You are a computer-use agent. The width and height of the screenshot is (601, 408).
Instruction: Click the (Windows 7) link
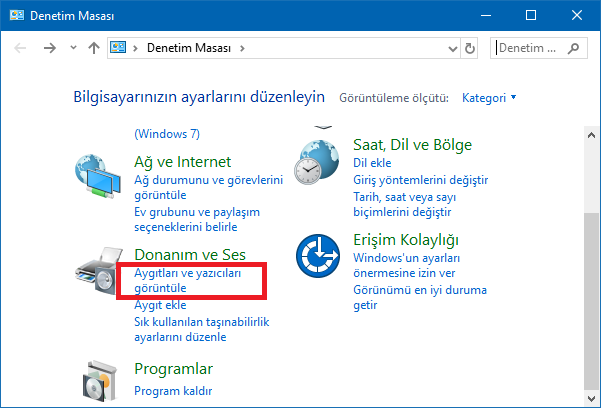pos(167,134)
